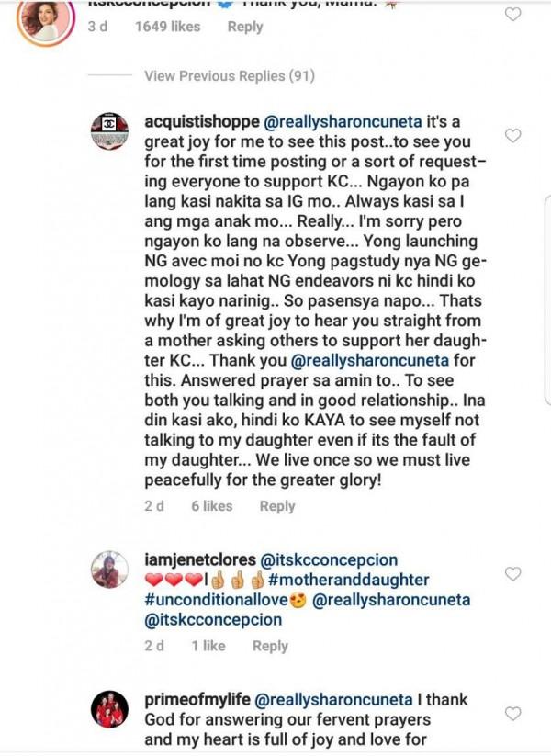
Task: Open acquistishoppe username link
Action: tap(202, 121)
